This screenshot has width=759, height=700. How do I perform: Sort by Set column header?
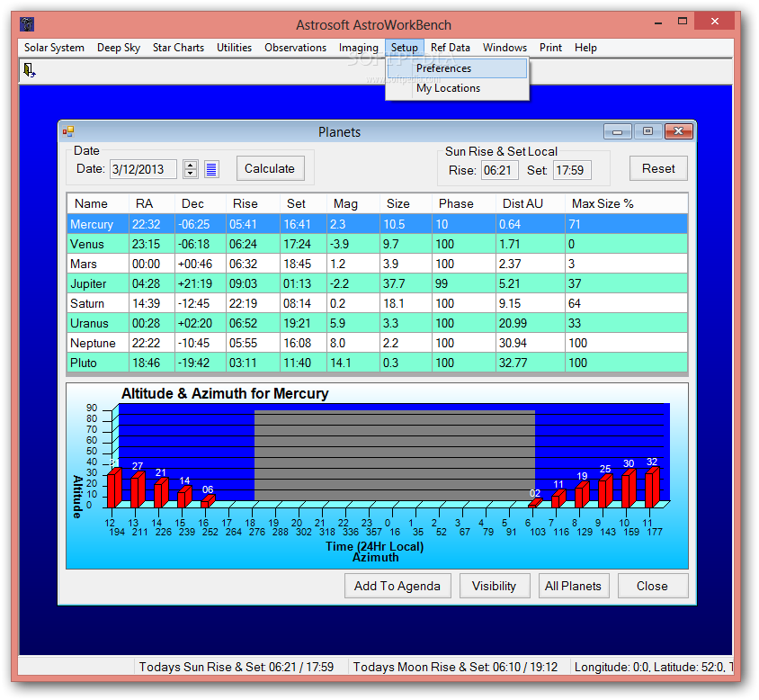pyautogui.click(x=303, y=204)
